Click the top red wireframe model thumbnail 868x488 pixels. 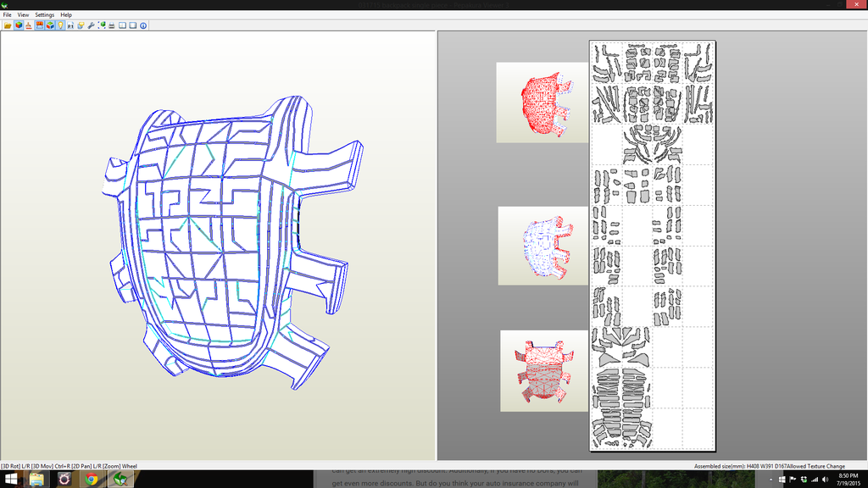[542, 103]
